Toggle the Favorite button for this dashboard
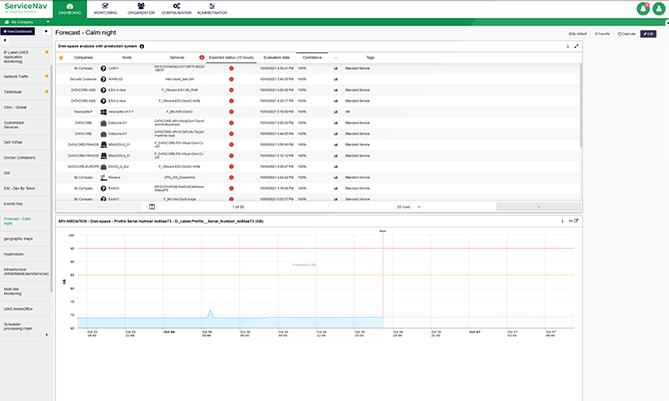669x401 pixels. click(602, 34)
